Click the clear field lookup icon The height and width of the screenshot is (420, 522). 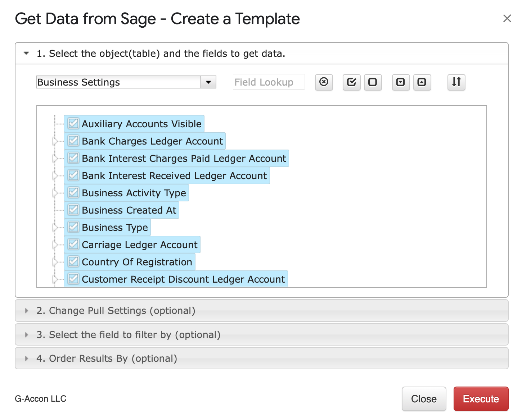coord(324,82)
